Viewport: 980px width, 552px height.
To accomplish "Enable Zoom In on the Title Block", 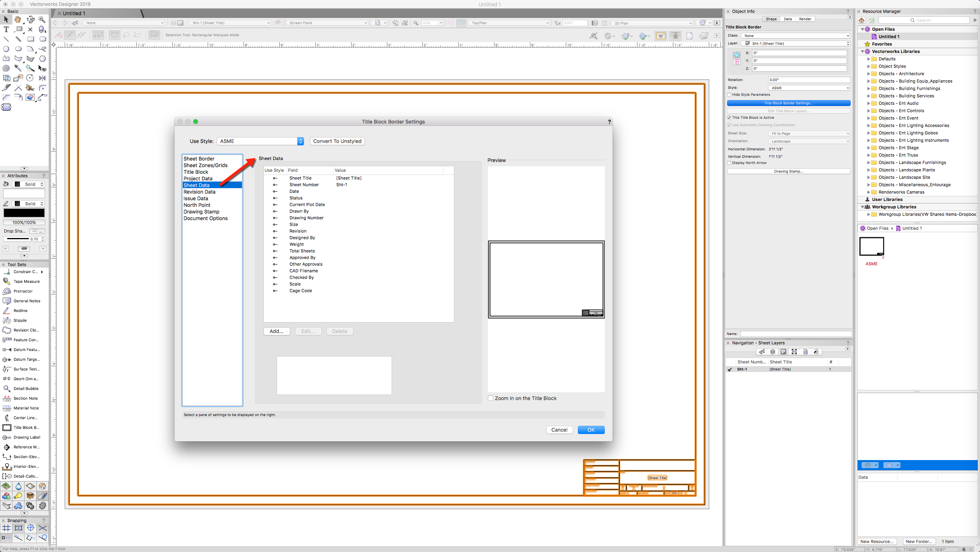I will (491, 398).
